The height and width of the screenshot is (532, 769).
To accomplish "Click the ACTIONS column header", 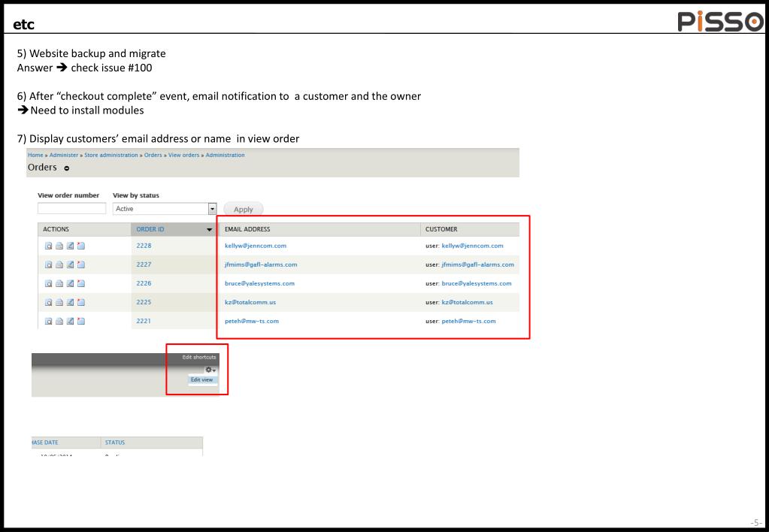I will pyautogui.click(x=56, y=229).
